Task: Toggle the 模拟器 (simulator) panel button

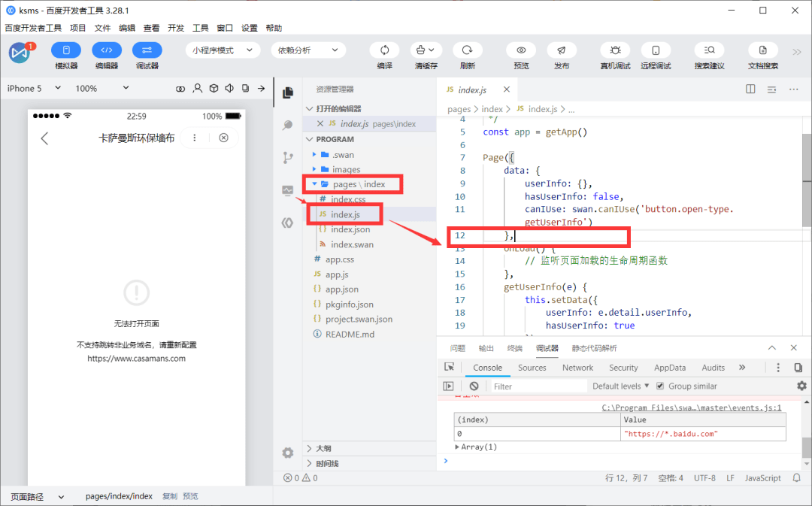Action: (66, 50)
